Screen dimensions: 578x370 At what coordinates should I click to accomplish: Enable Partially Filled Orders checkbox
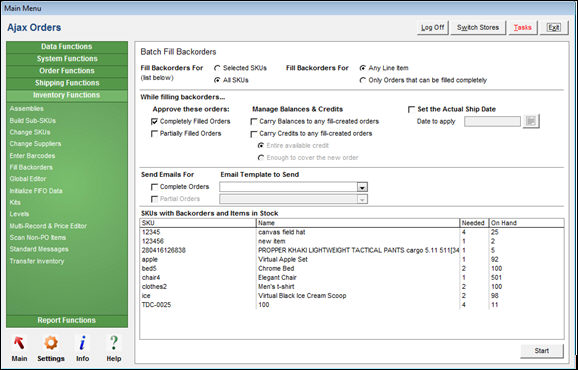[154, 134]
